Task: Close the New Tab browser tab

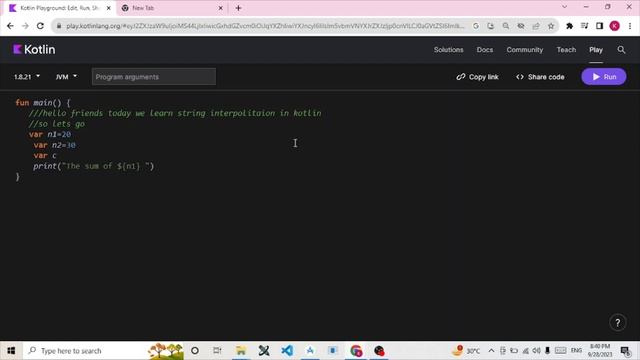Action: [x=220, y=8]
